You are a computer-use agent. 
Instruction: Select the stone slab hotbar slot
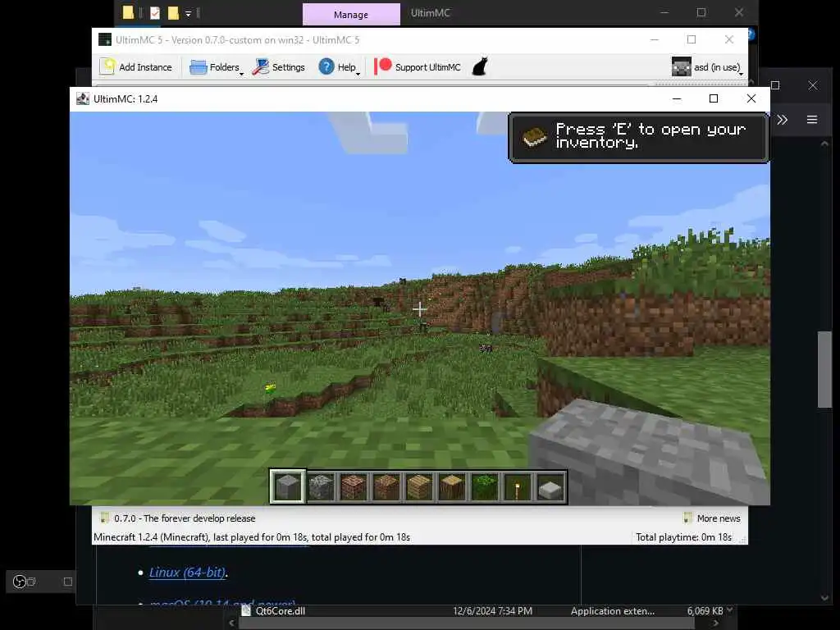(x=550, y=487)
